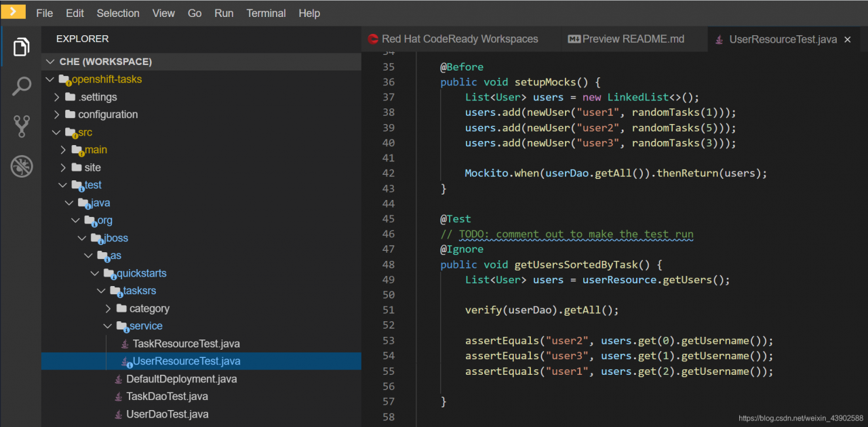This screenshot has height=427, width=868.
Task: Click the java folder icon
Action: [84, 203]
